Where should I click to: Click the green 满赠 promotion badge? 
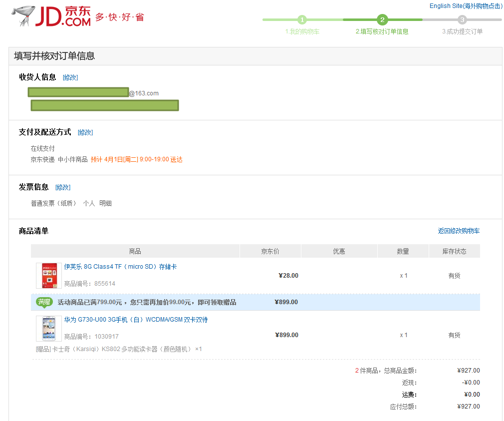click(44, 302)
